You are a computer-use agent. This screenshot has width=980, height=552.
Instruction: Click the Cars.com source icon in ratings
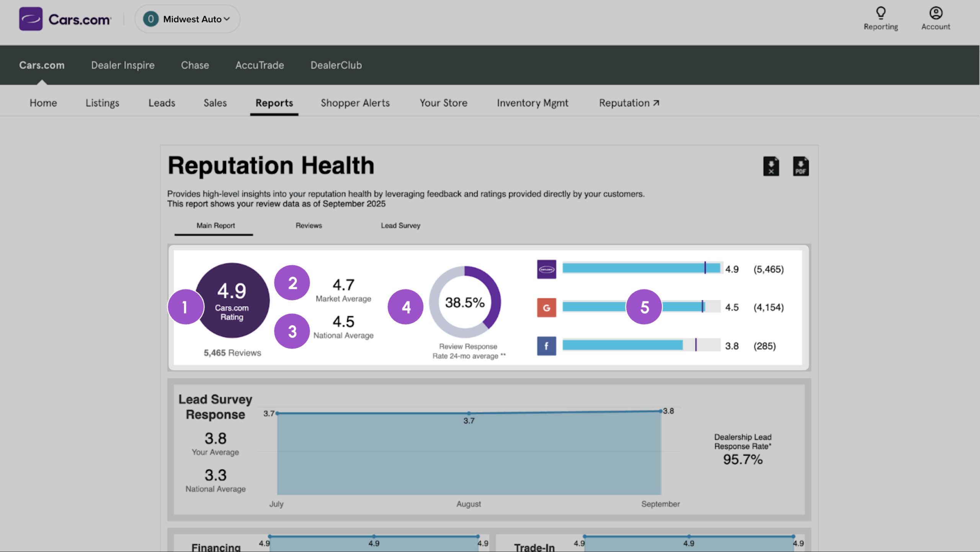547,269
